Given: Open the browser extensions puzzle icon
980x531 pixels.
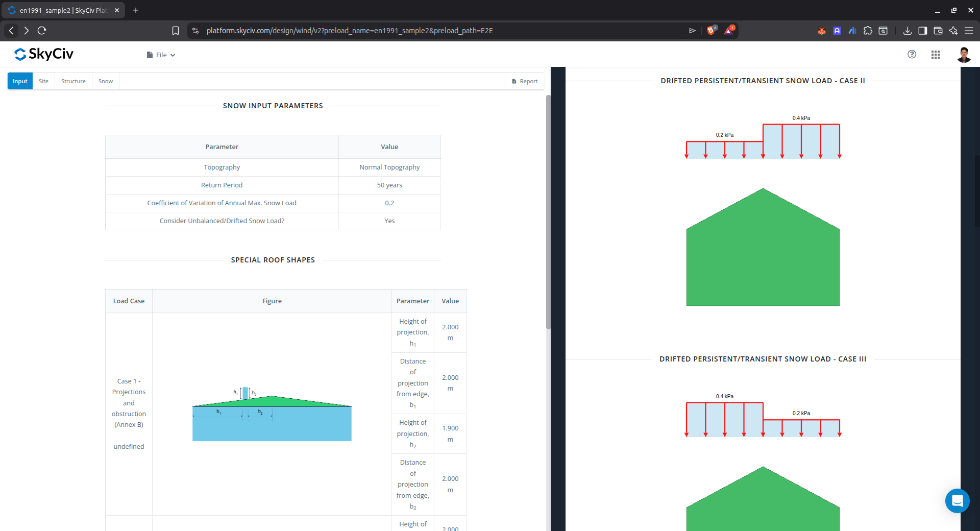Looking at the screenshot, I should 868,31.
